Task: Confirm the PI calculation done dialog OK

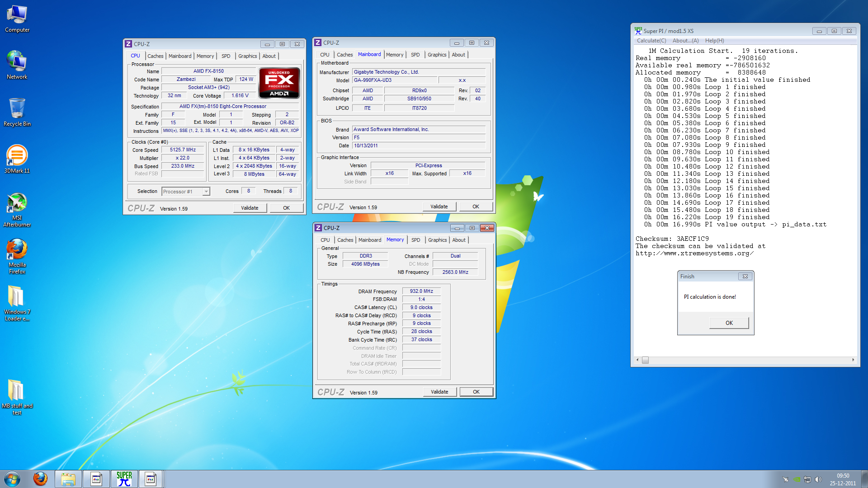Action: [x=729, y=323]
